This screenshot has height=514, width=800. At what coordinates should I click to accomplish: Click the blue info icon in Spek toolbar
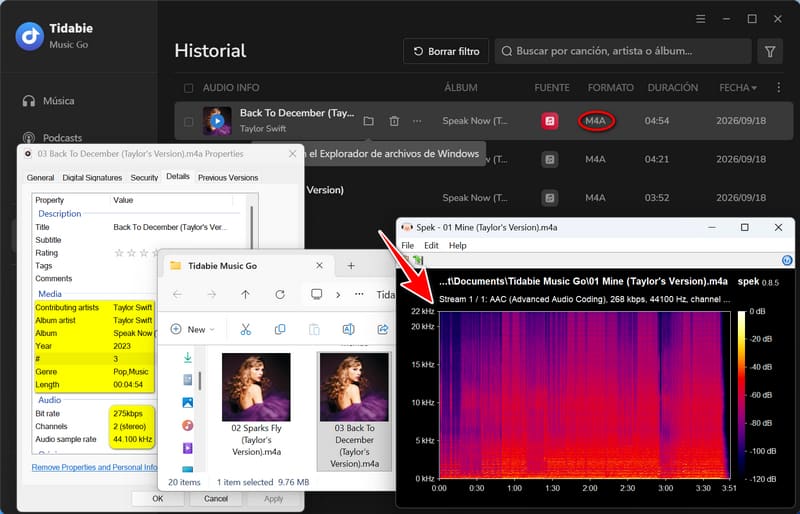(787, 260)
